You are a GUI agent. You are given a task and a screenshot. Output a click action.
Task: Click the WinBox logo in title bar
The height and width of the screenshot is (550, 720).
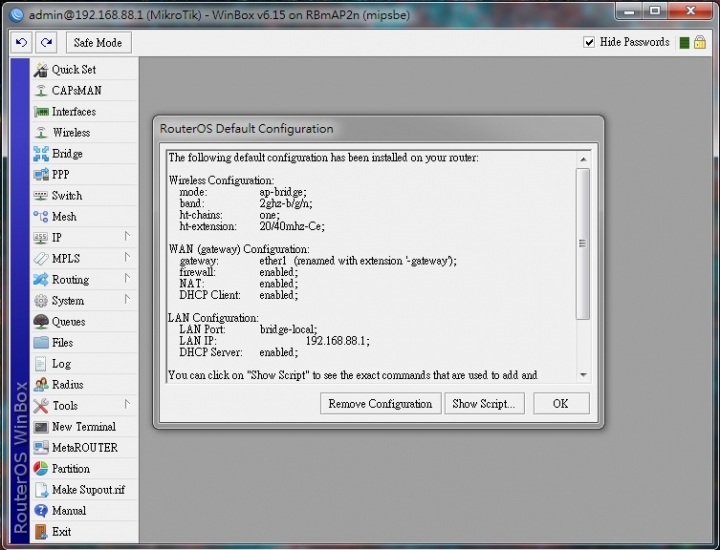16,15
